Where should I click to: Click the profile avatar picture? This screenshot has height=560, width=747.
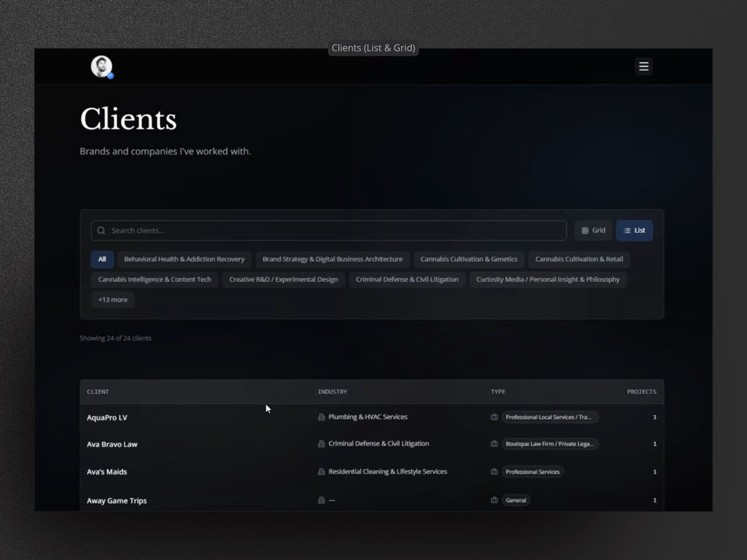click(101, 66)
